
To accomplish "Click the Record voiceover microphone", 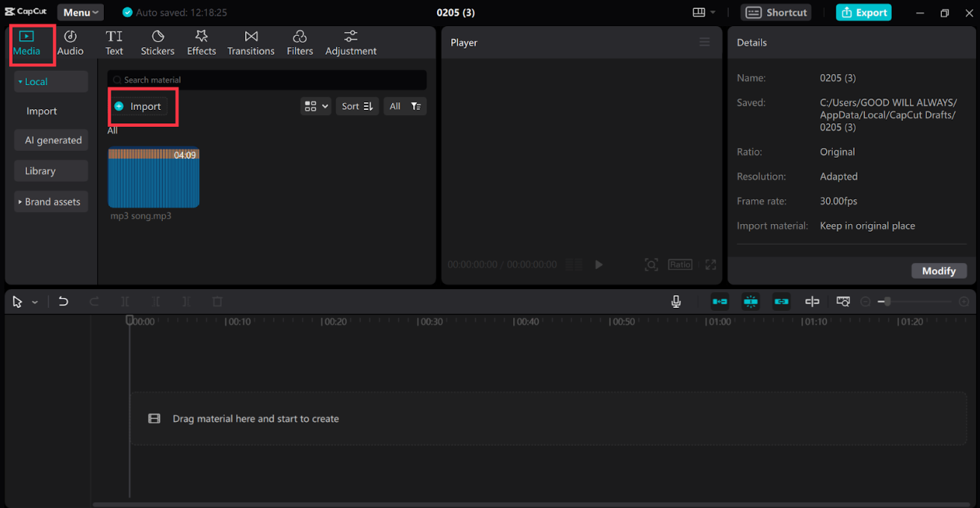I will pyautogui.click(x=676, y=301).
